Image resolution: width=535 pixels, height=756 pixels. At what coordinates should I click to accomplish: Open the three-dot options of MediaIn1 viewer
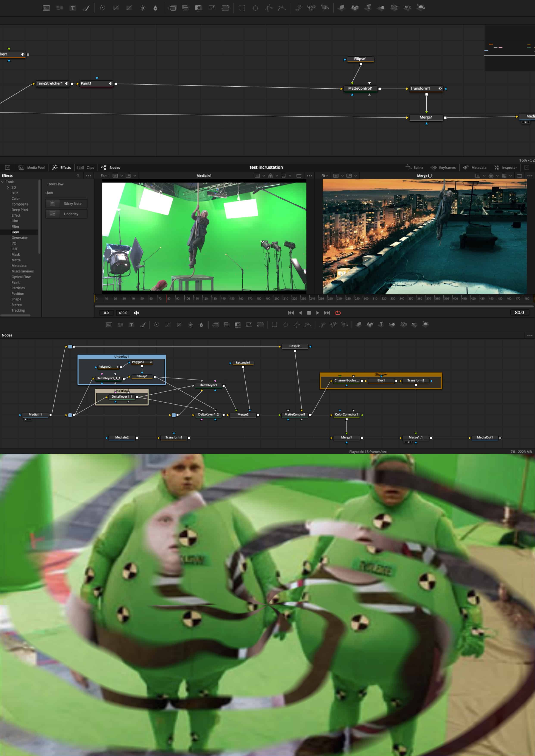pos(309,176)
